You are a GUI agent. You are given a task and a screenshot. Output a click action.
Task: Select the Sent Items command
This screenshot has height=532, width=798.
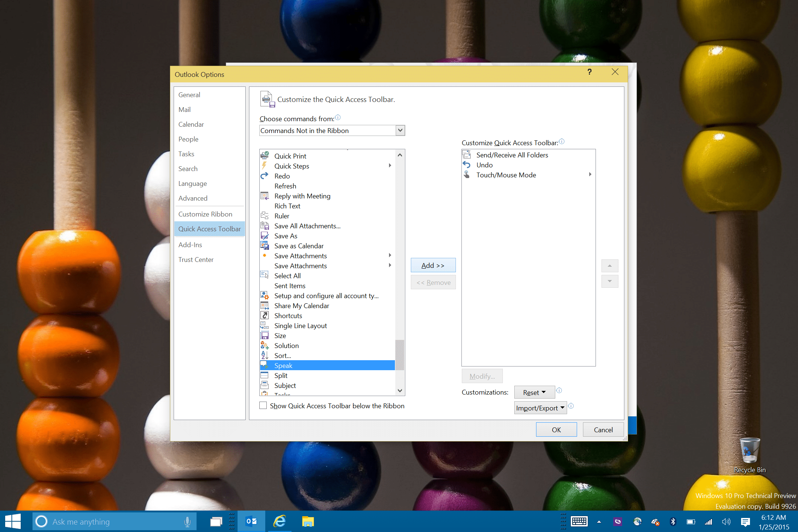coord(327,286)
